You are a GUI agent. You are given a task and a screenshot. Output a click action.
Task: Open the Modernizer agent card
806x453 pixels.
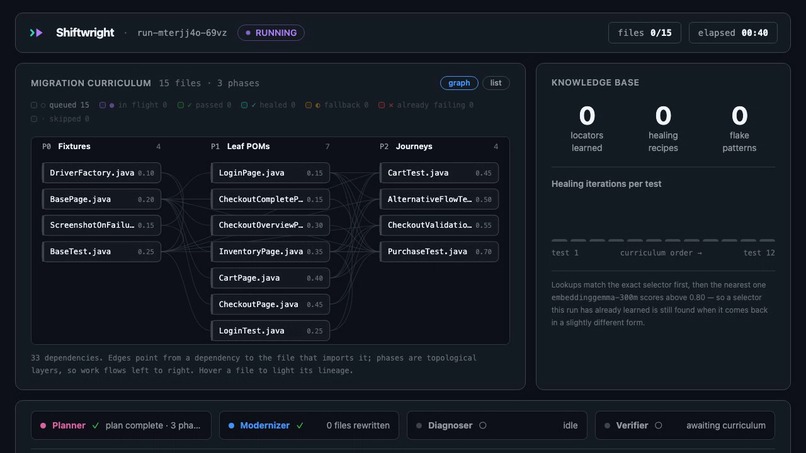tap(309, 425)
